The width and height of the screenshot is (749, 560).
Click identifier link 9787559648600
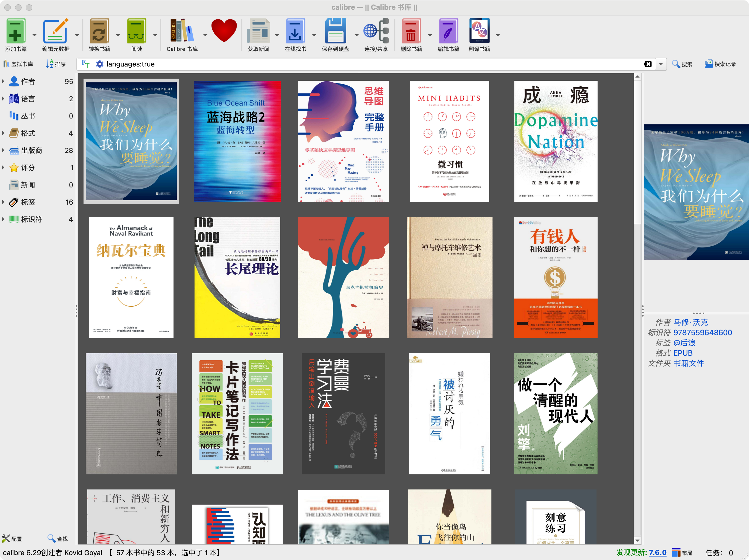click(x=703, y=332)
